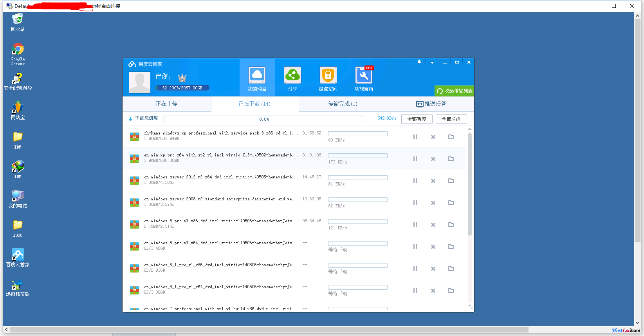Select file name zh-hans_windows_xp_professional_with_service_pack_3
This screenshot has width=644, height=336.
[x=221, y=133]
